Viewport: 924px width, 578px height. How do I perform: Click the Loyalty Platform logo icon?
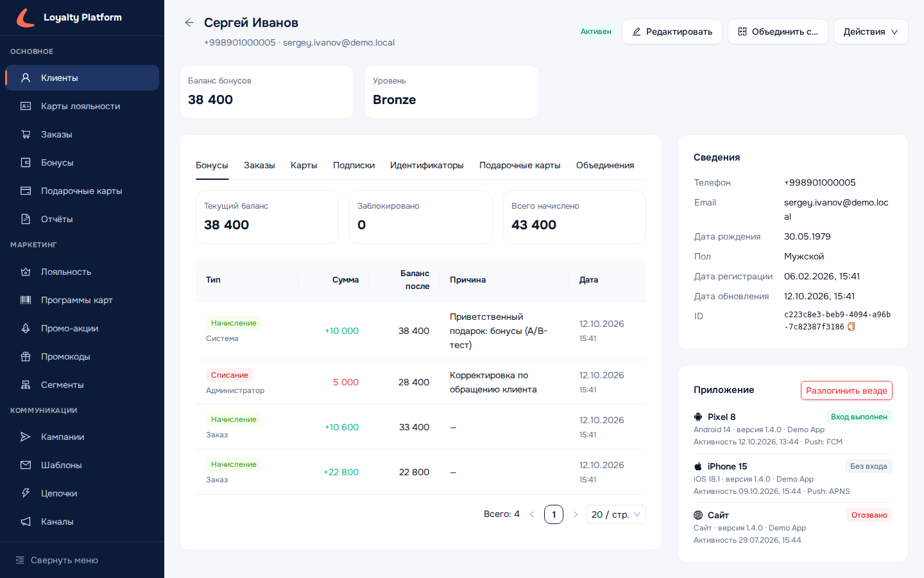coord(26,18)
